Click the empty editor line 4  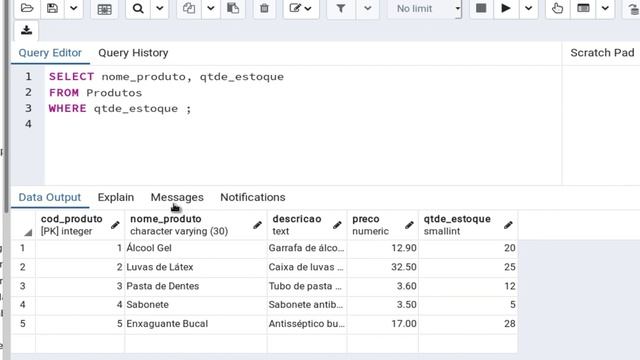pyautogui.click(x=302, y=124)
